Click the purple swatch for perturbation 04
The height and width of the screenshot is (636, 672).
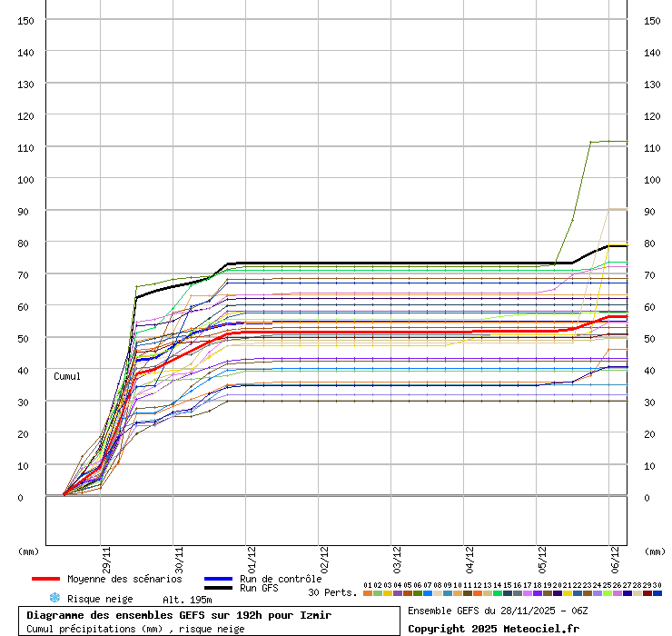pyautogui.click(x=398, y=593)
